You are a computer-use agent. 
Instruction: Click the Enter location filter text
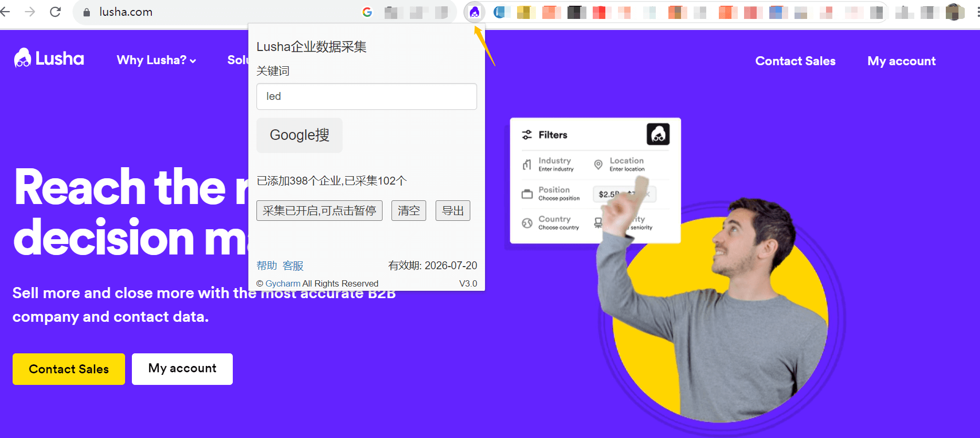pos(627,169)
